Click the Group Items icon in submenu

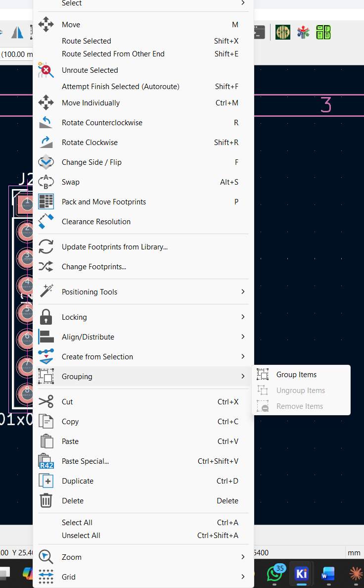tap(263, 375)
